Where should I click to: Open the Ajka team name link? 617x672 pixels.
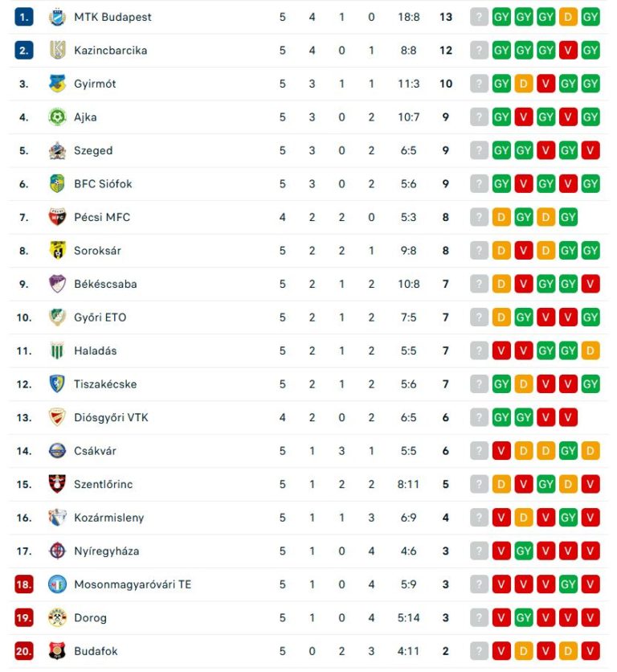(x=85, y=117)
